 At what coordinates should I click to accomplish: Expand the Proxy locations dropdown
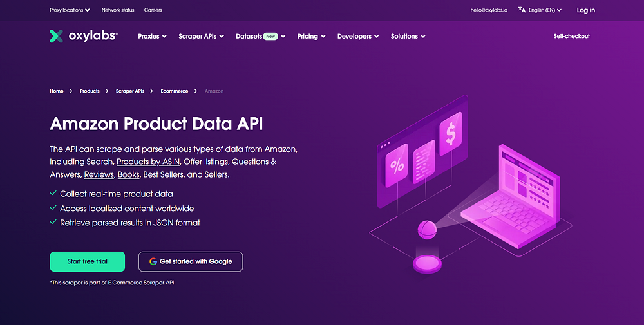pyautogui.click(x=70, y=10)
